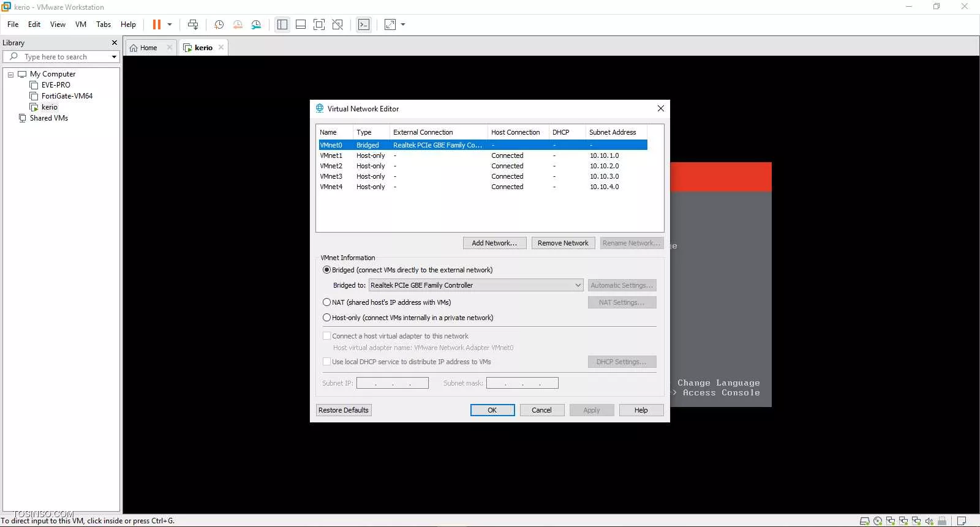The width and height of the screenshot is (980, 527).
Task: Click the message log icon in status bar
Action: point(962,521)
